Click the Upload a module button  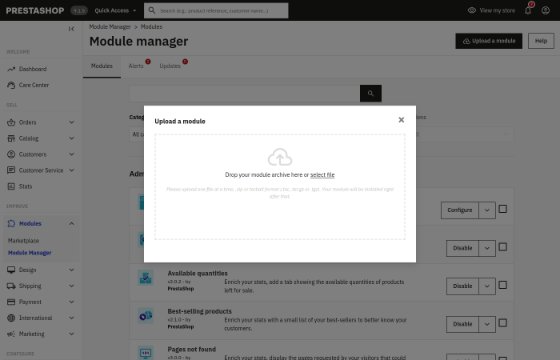click(x=489, y=41)
